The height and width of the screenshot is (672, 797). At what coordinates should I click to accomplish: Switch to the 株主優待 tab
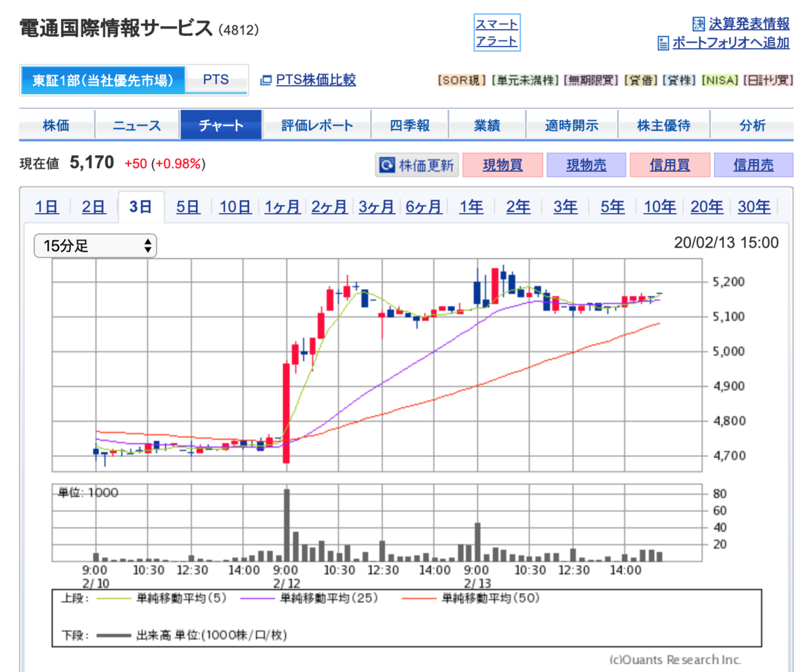coord(664,125)
